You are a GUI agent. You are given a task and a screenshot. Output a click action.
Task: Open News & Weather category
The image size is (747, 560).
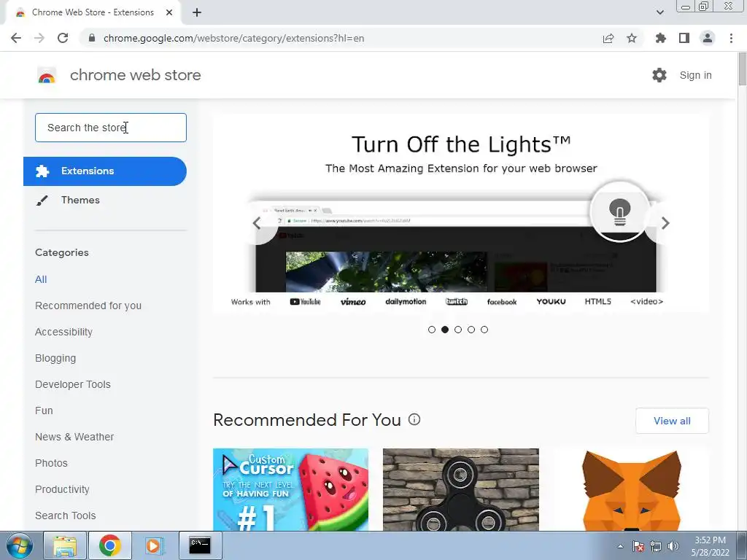point(74,437)
